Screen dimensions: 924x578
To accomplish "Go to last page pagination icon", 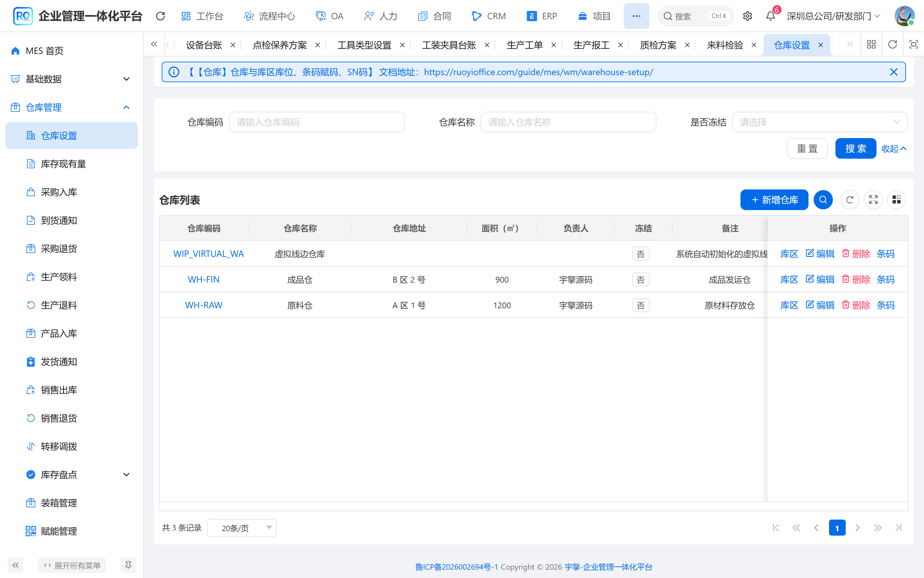I will (x=898, y=528).
